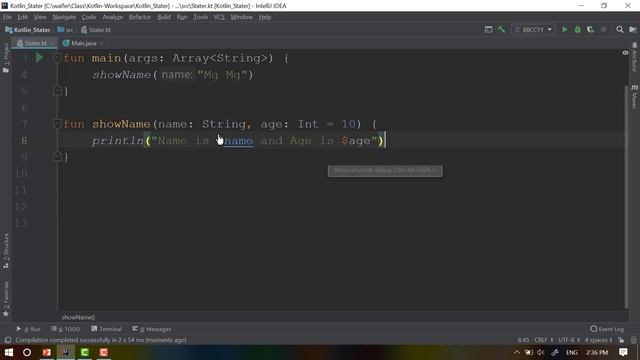The height and width of the screenshot is (360, 640).
Task: Click the editor vertical scrollbar
Action: pyautogui.click(x=626, y=196)
